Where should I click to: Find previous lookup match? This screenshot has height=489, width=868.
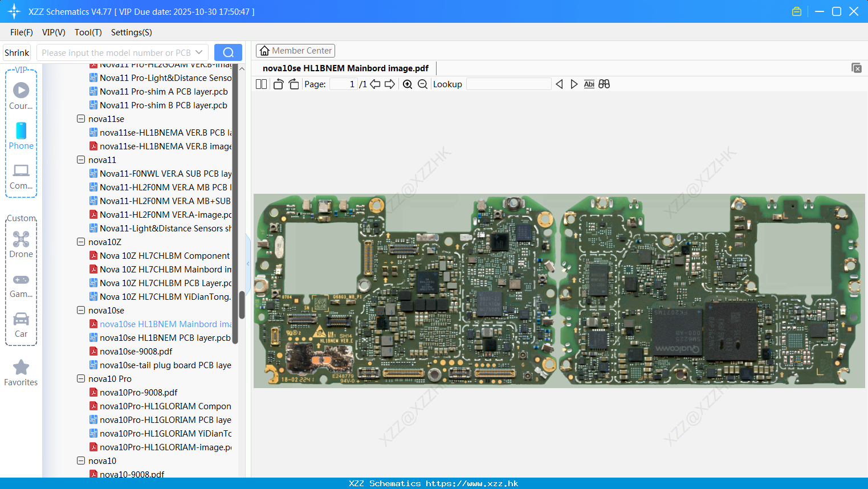[x=559, y=84]
